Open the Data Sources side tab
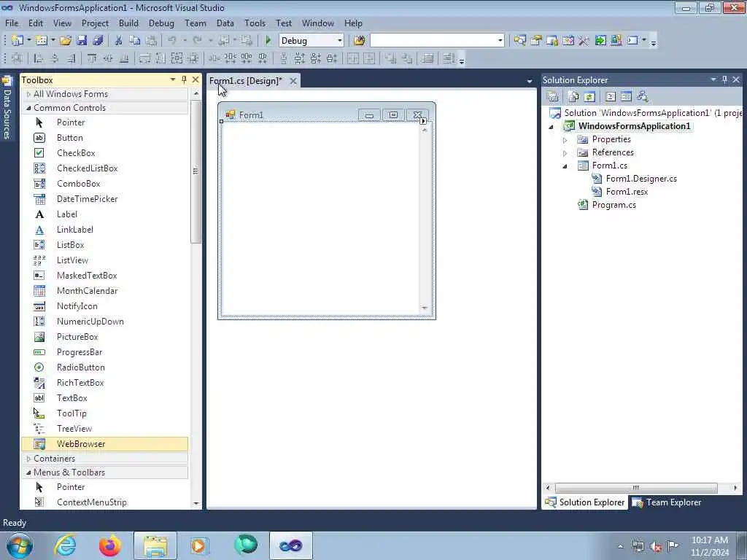 [7, 108]
